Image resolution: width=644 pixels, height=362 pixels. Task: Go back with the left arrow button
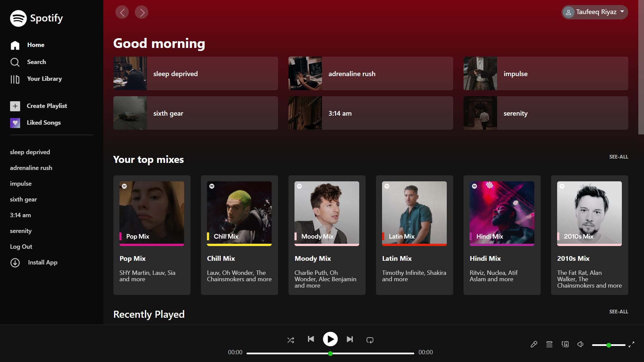122,12
